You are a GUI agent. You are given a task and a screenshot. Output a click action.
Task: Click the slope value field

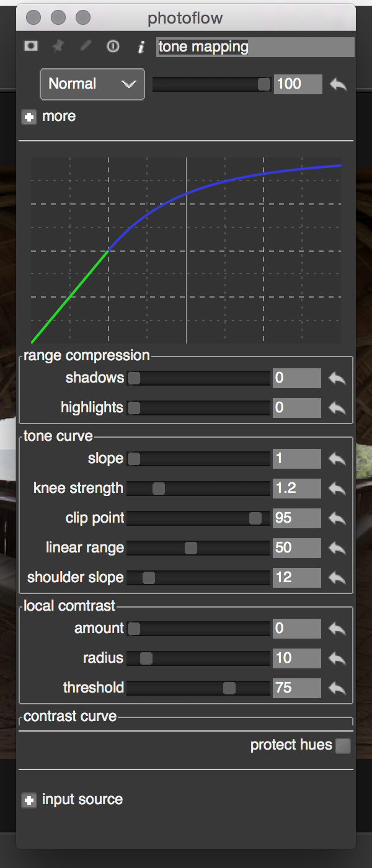coord(296,459)
